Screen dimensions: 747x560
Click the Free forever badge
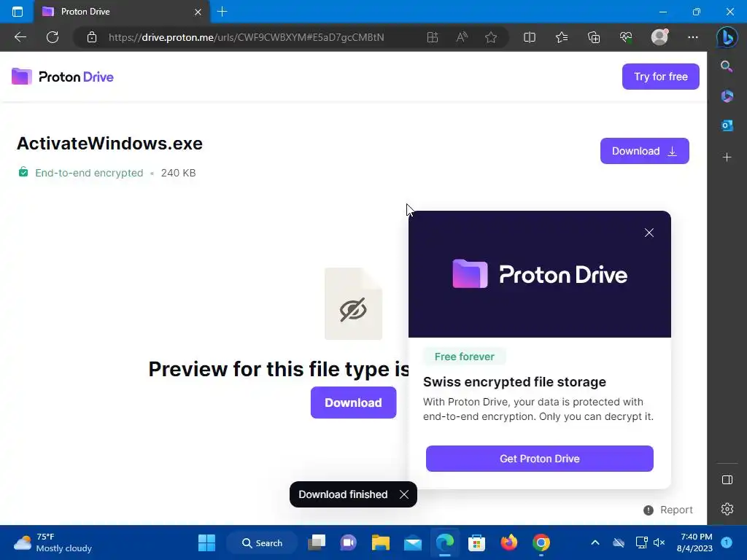click(464, 357)
